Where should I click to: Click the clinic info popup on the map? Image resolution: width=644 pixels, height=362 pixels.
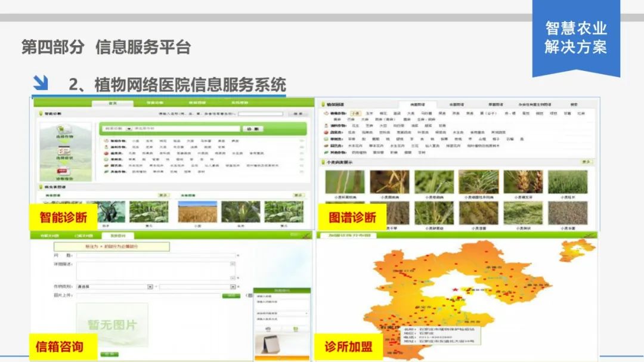click(x=440, y=335)
